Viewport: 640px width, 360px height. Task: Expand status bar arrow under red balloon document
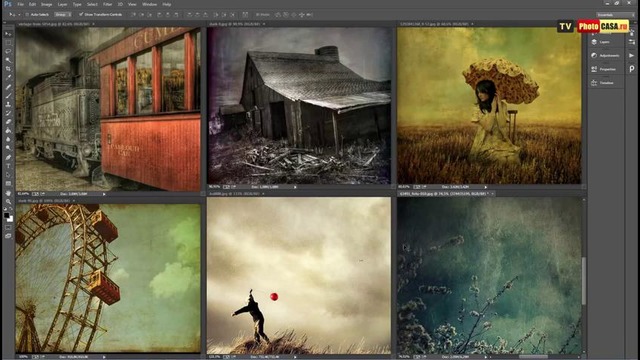(x=295, y=357)
